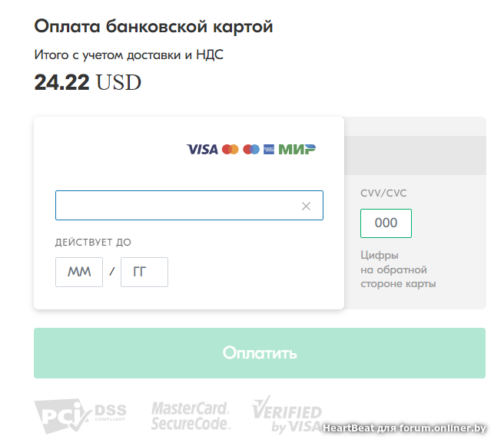
Task: Click the ММ expiry month field
Action: [79, 273]
